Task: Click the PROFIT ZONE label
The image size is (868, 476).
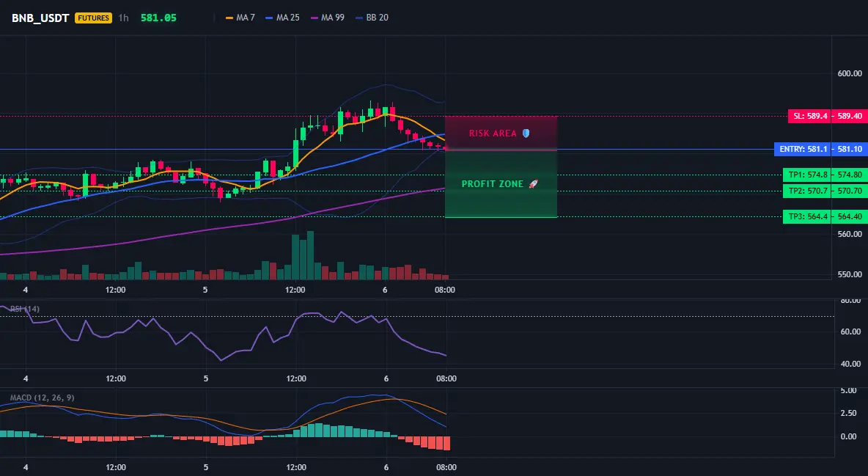Action: pos(492,184)
